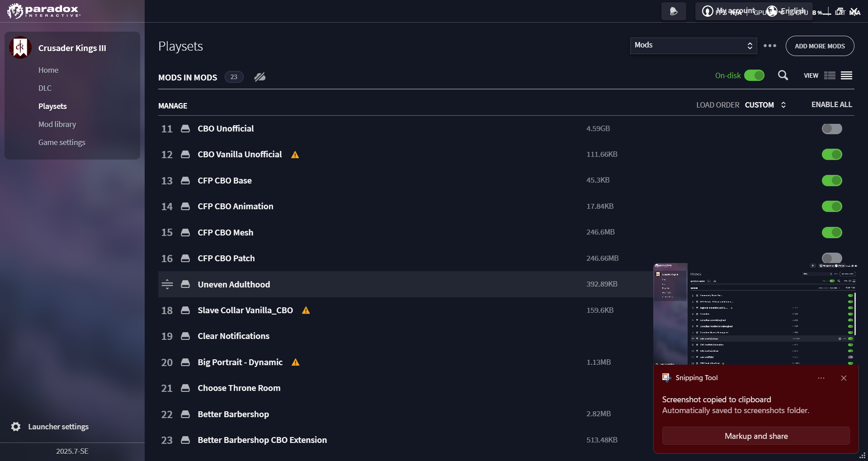The height and width of the screenshot is (461, 868).
Task: Click the mod count badge showing 23
Action: pos(234,77)
